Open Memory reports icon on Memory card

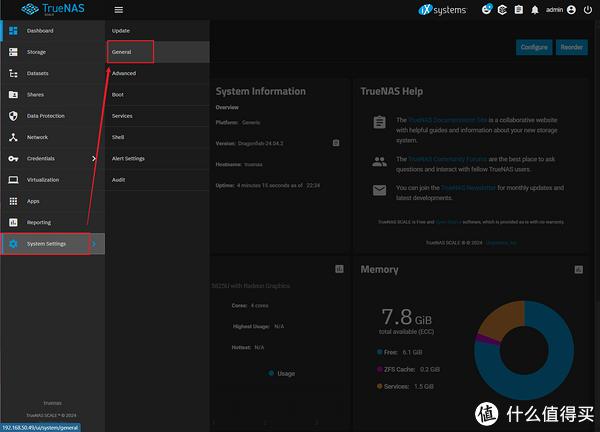click(x=579, y=270)
